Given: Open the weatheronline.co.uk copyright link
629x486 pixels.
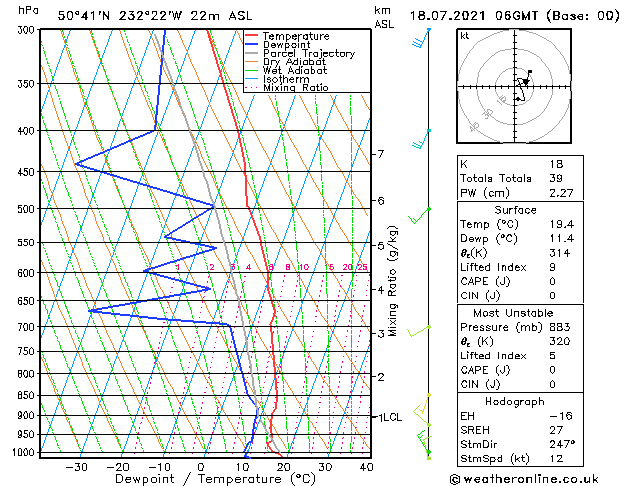Looking at the screenshot, I should click(x=524, y=479).
